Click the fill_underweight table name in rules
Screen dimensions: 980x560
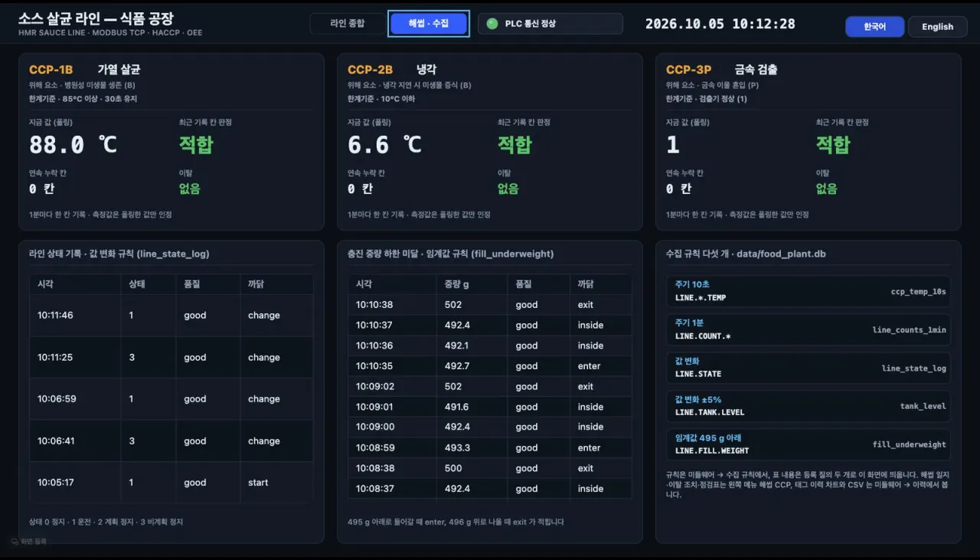[909, 444]
